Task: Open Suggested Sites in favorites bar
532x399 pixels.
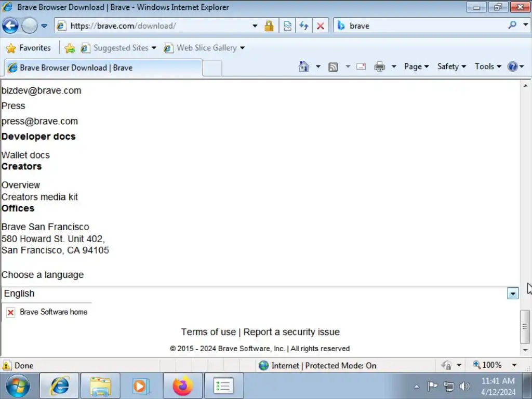Action: pos(118,48)
